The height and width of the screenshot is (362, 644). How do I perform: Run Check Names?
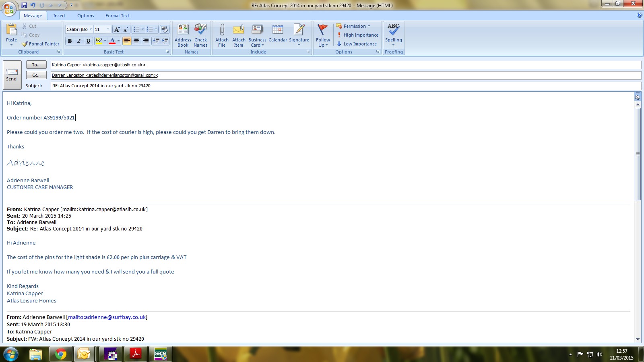pos(200,35)
